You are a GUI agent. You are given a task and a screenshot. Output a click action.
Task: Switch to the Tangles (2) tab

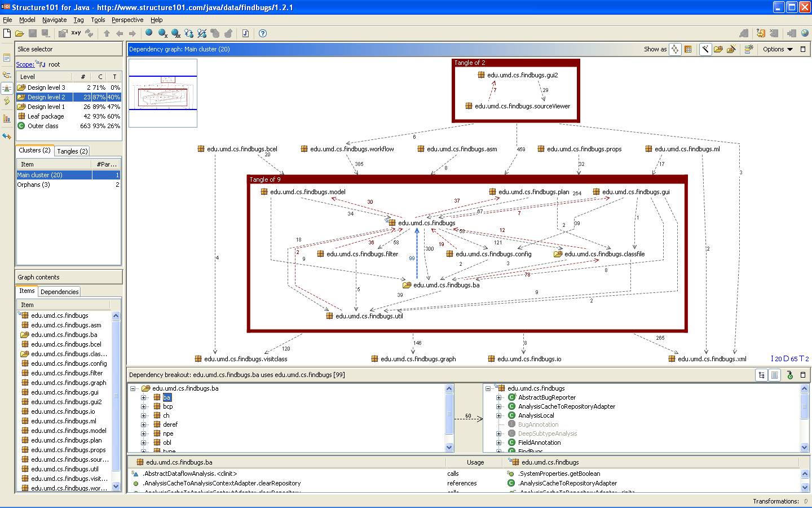[72, 151]
